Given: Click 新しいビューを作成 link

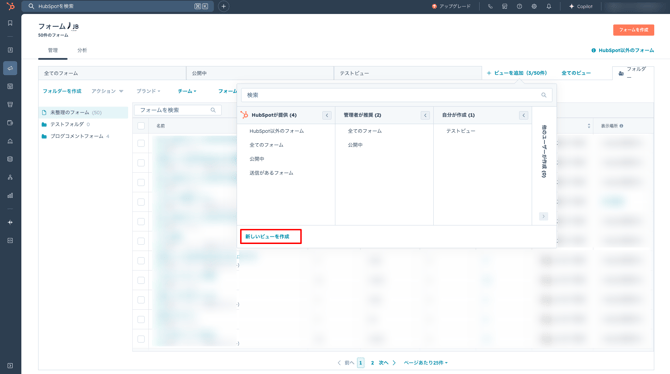Looking at the screenshot, I should [267, 236].
